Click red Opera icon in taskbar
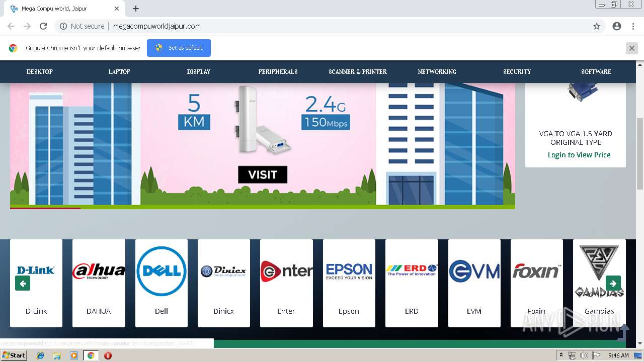The image size is (644, 362). [108, 355]
